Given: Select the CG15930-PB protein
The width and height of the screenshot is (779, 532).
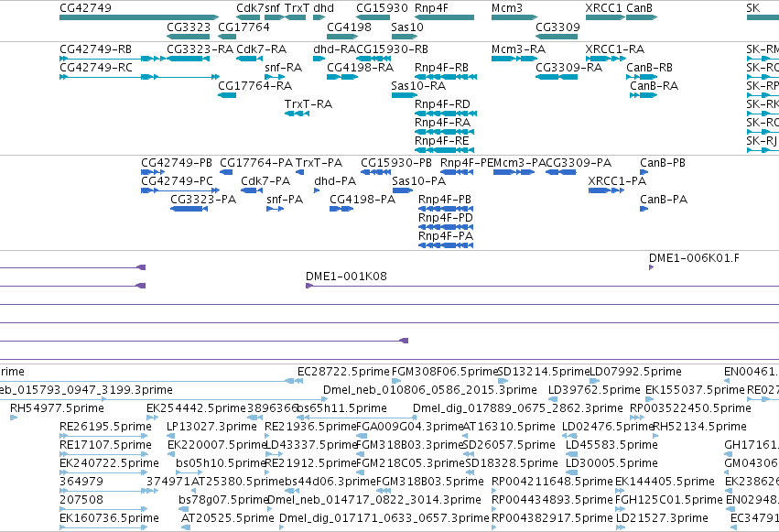Looking at the screenshot, I should pyautogui.click(x=375, y=172).
